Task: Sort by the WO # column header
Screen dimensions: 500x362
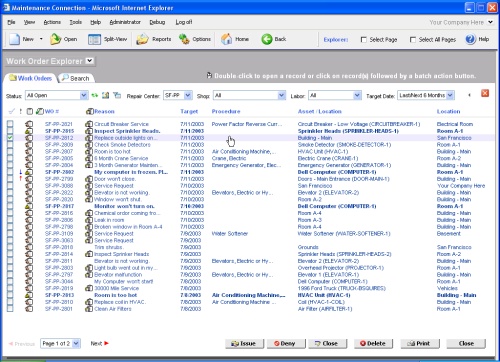Action: click(x=52, y=111)
